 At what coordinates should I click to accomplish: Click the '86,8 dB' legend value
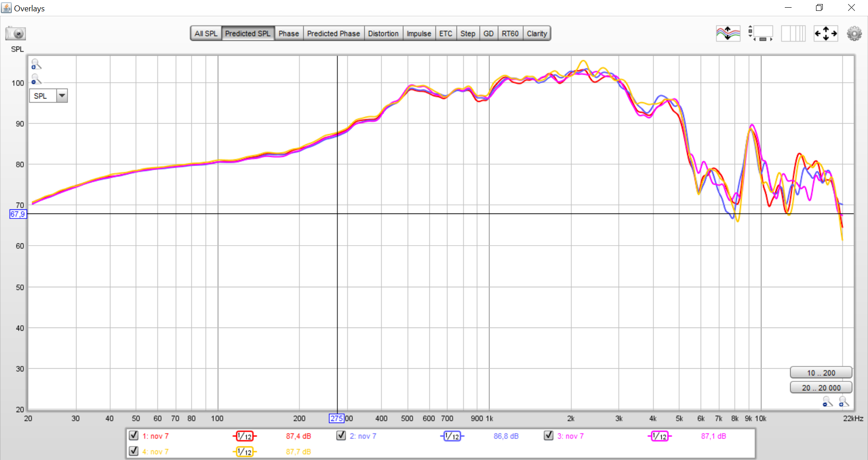[506, 436]
